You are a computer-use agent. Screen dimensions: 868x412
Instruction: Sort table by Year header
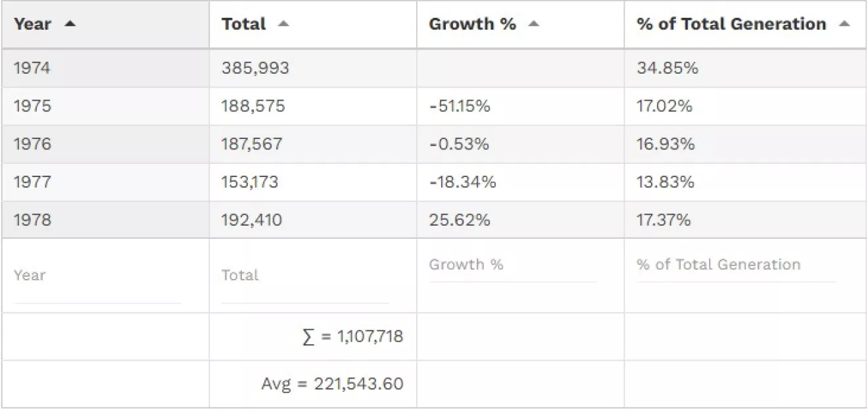[32, 24]
